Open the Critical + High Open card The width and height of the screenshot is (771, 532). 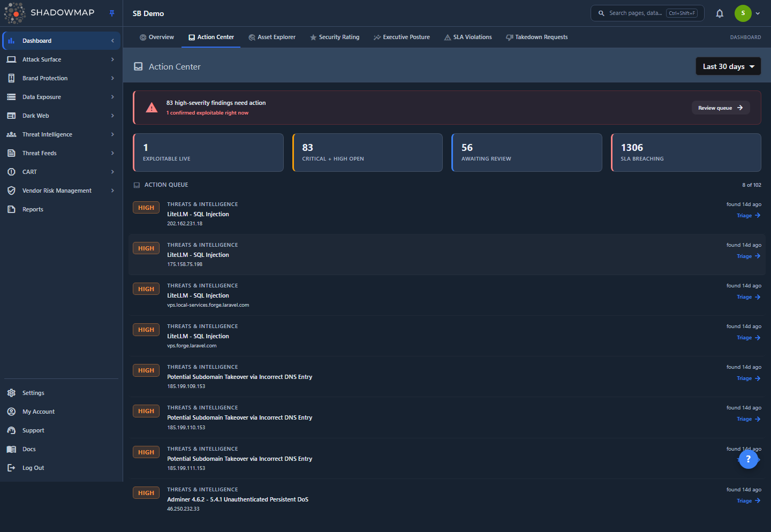point(367,153)
